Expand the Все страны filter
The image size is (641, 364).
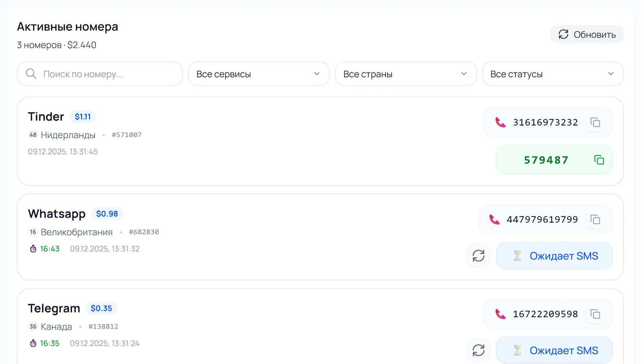click(x=405, y=74)
